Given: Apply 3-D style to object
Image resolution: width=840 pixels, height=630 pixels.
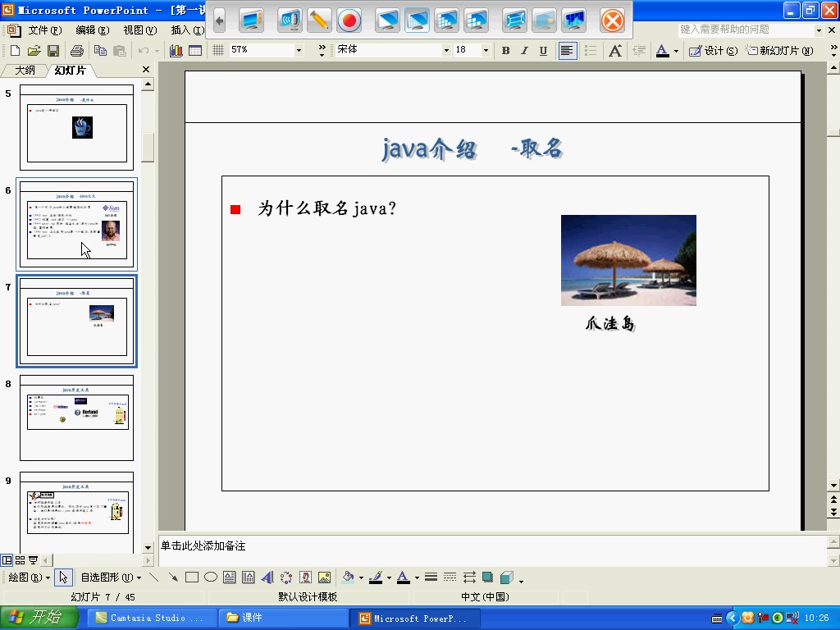Looking at the screenshot, I should pyautogui.click(x=506, y=577).
